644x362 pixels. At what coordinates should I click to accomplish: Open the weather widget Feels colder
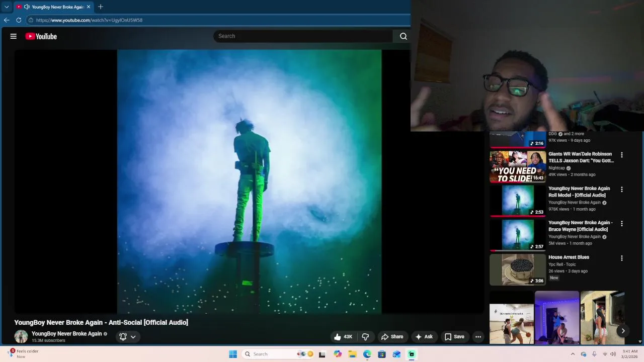(x=23, y=354)
